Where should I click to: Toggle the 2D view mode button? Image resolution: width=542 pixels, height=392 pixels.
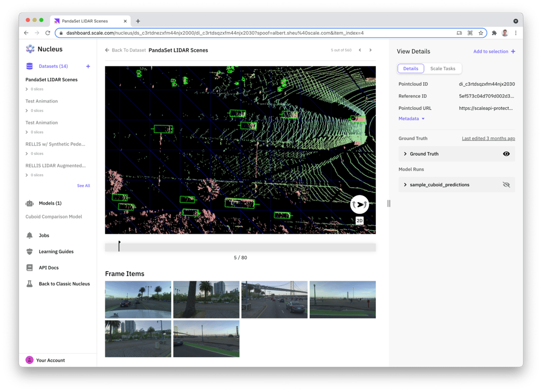tap(360, 220)
